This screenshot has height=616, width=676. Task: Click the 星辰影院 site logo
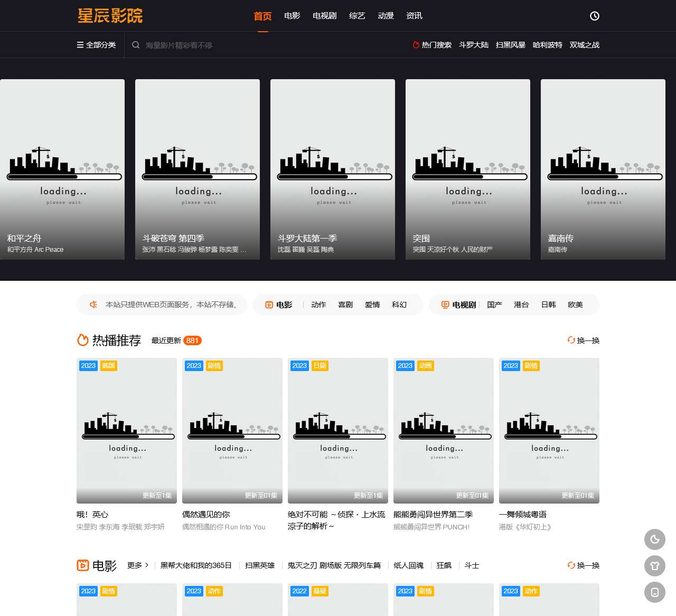110,16
